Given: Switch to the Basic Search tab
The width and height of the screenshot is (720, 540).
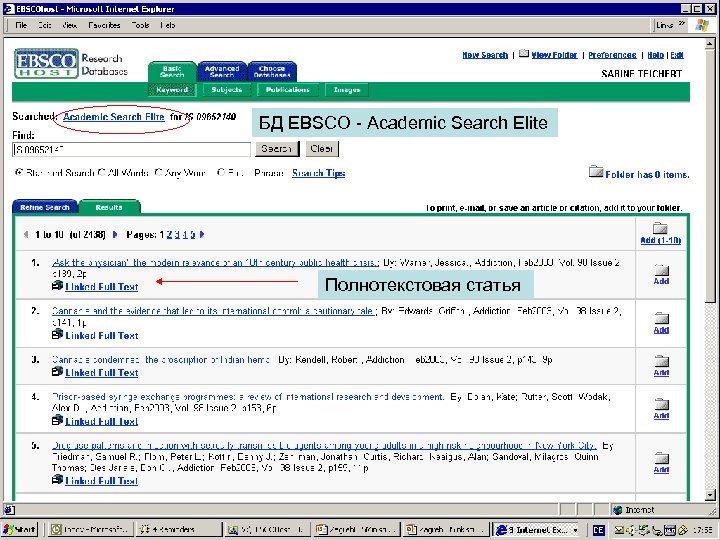Looking at the screenshot, I should [172, 72].
